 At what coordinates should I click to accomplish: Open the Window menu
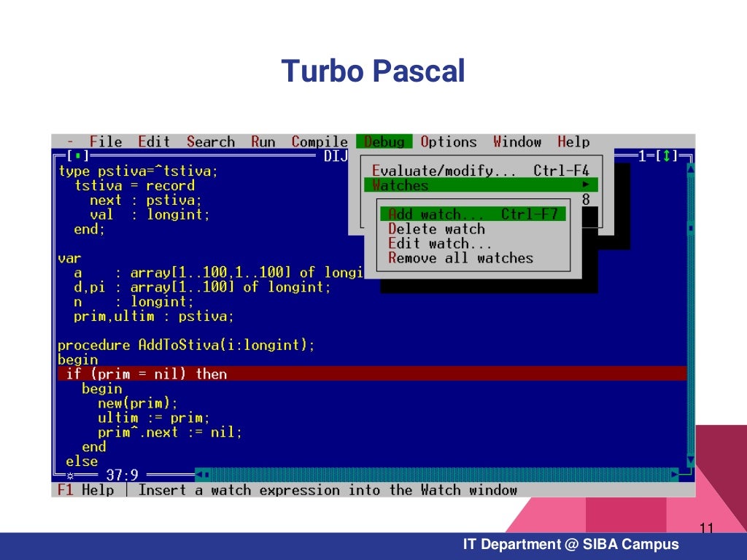[x=517, y=142]
